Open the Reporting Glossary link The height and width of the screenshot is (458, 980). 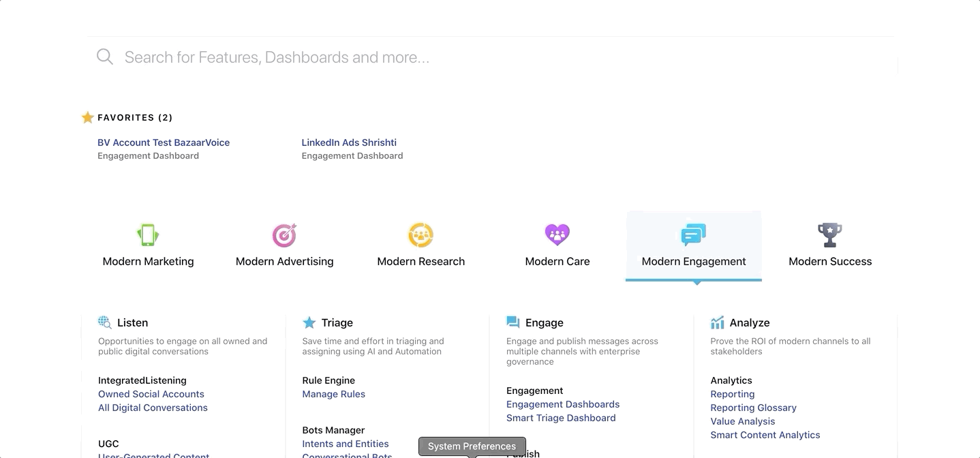pyautogui.click(x=753, y=408)
